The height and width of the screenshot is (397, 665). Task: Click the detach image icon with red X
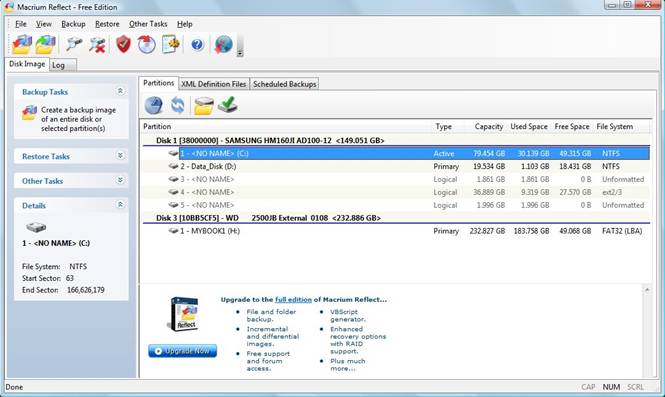pos(98,45)
